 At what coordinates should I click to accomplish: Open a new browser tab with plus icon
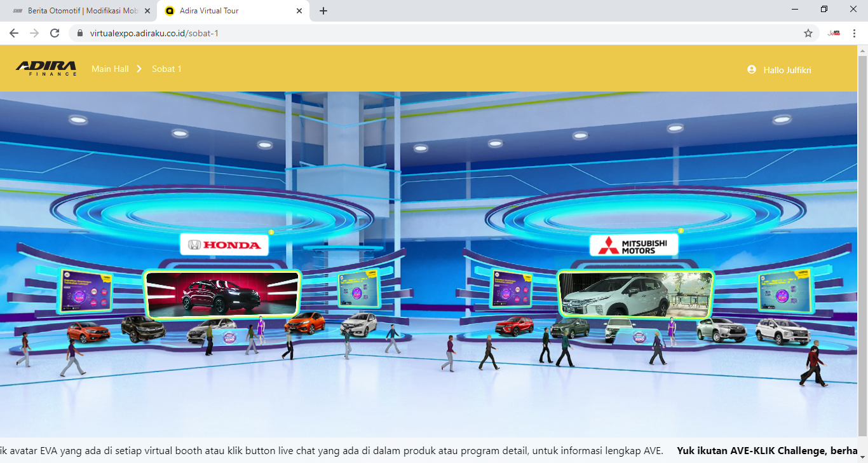[x=323, y=11]
